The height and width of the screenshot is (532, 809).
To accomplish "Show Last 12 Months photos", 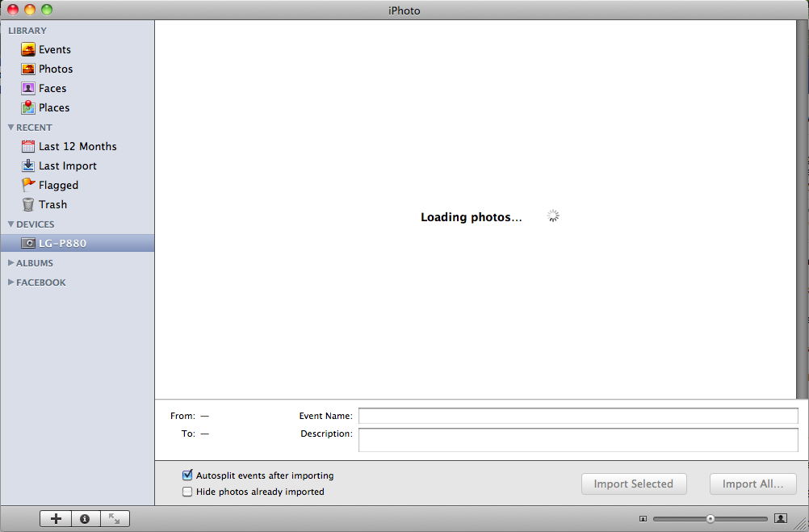I will click(x=77, y=147).
